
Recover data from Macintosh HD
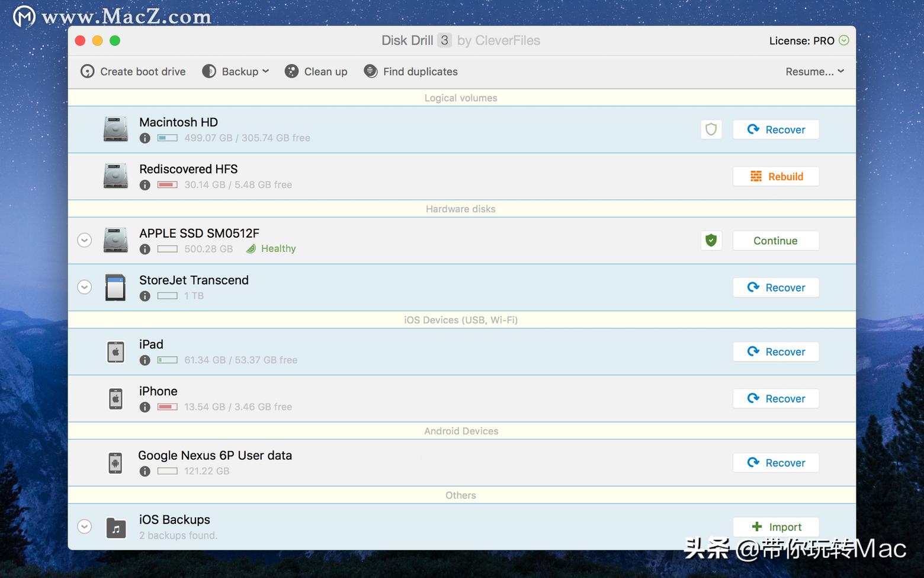point(776,129)
